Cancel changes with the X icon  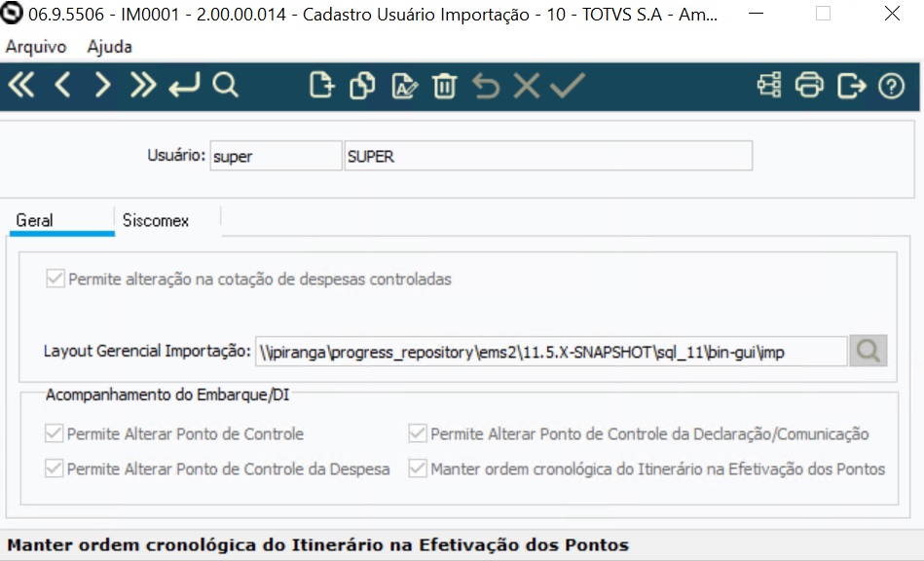click(x=526, y=86)
